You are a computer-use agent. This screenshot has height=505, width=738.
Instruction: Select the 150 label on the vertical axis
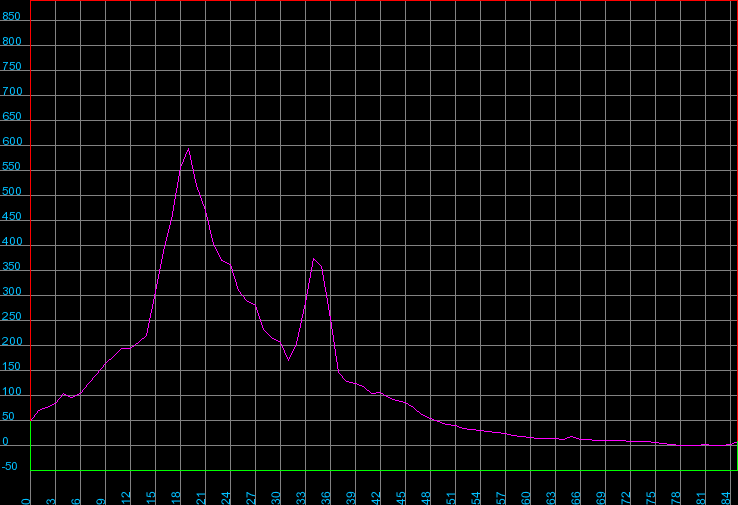[x=11, y=366]
